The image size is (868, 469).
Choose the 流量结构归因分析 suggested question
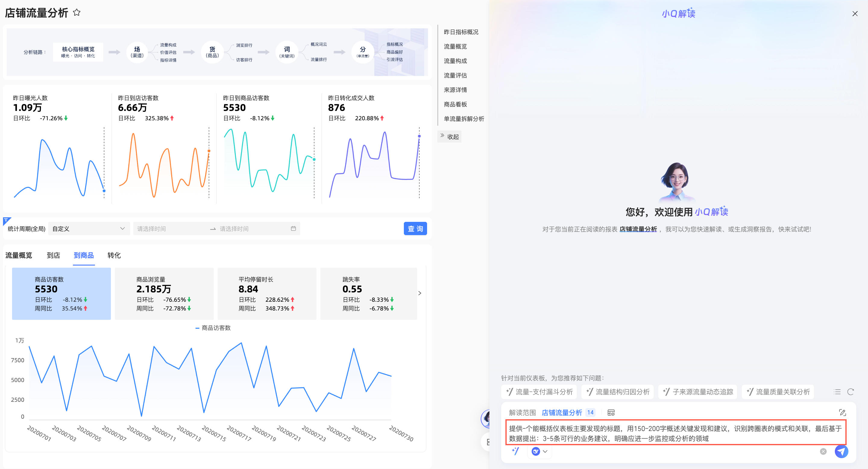pos(618,392)
